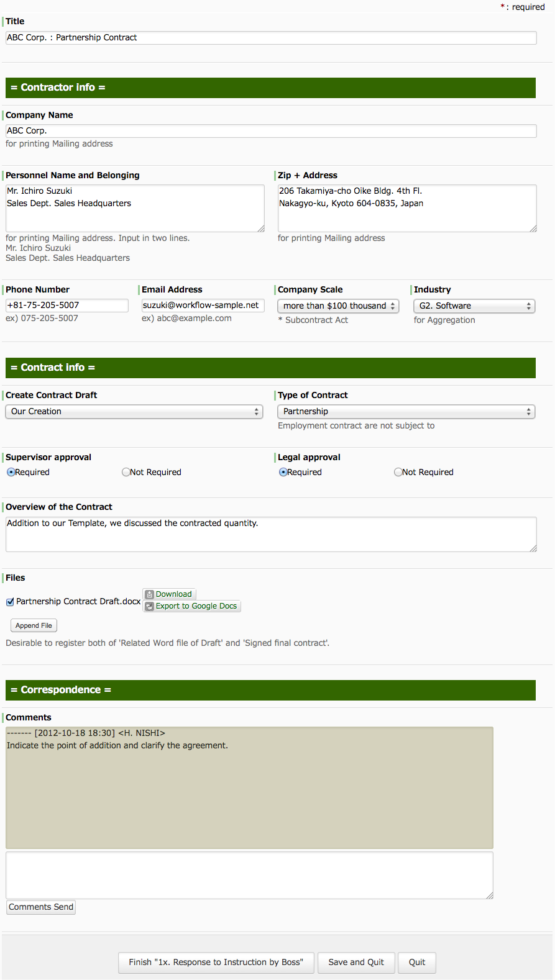This screenshot has width=555, height=980.
Task: Select Not Required for Legal approval
Action: [398, 472]
